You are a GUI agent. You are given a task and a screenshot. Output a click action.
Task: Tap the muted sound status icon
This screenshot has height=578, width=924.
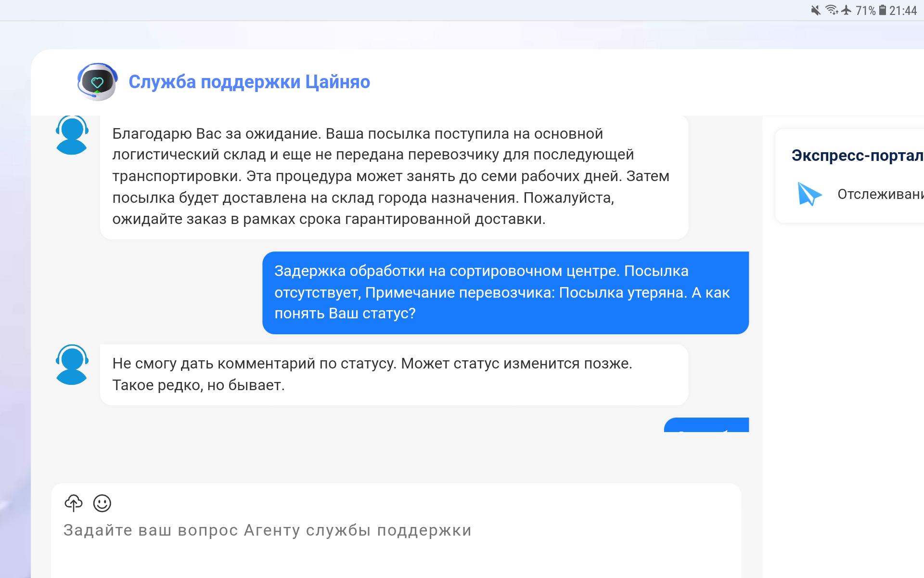[815, 10]
